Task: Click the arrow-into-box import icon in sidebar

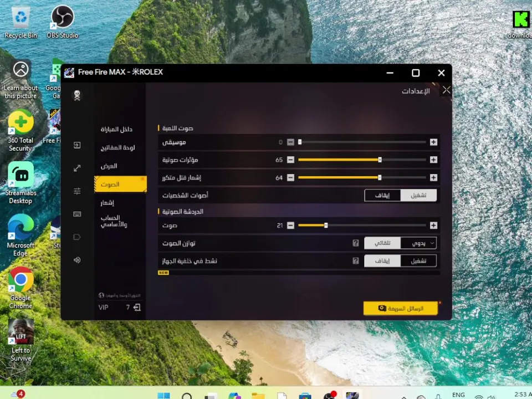Action: click(77, 145)
